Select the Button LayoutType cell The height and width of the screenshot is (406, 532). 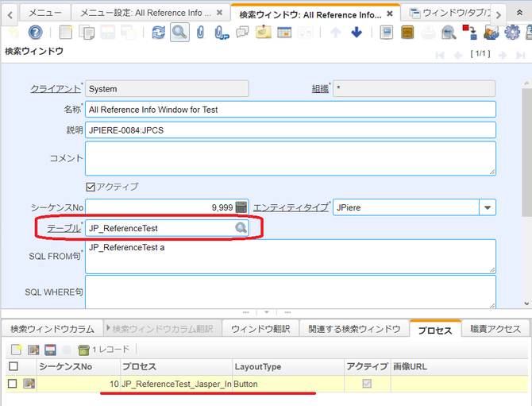[x=288, y=384]
